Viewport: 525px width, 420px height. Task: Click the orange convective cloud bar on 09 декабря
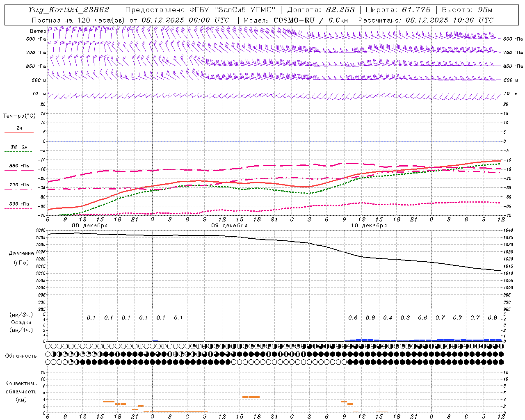(x=251, y=397)
